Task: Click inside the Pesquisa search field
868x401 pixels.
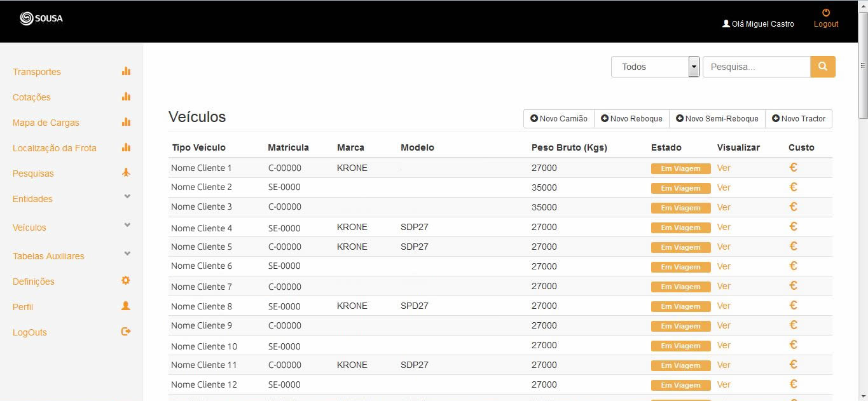Action: pyautogui.click(x=756, y=67)
